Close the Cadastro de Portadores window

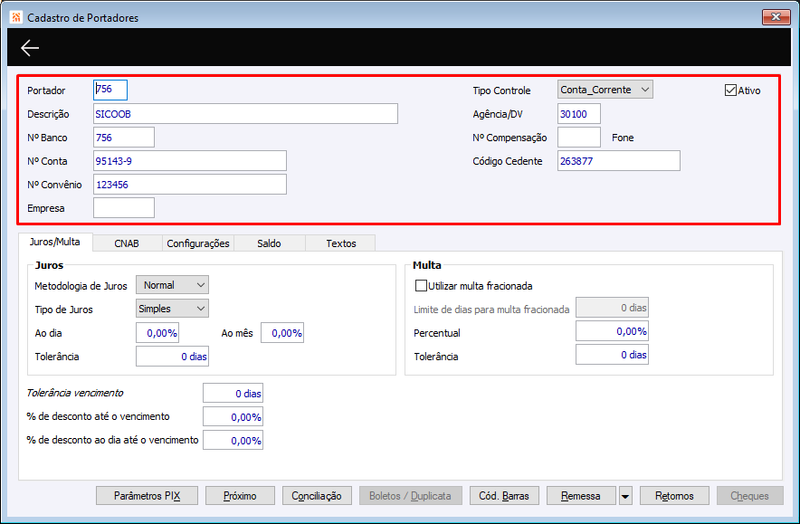[776, 17]
